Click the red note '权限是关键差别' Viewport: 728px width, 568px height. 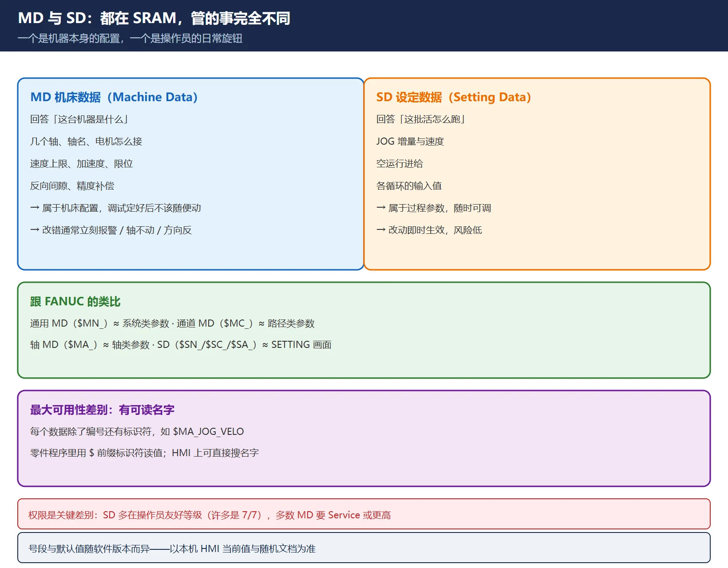click(364, 514)
